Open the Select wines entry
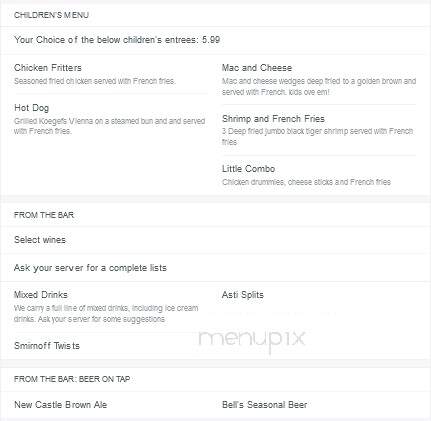This screenshot has height=421, width=431. [x=40, y=240]
